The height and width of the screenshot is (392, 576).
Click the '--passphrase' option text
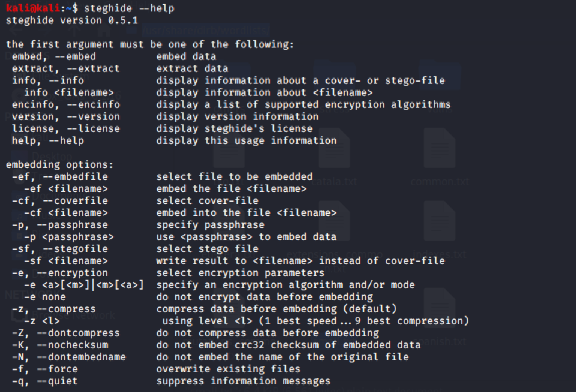coord(72,225)
